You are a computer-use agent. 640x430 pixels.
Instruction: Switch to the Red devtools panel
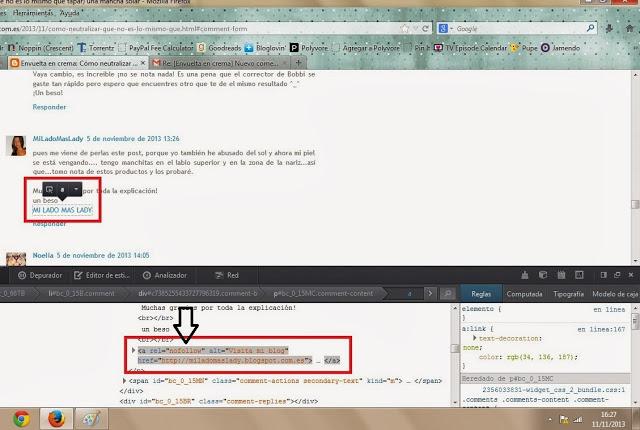click(x=227, y=275)
